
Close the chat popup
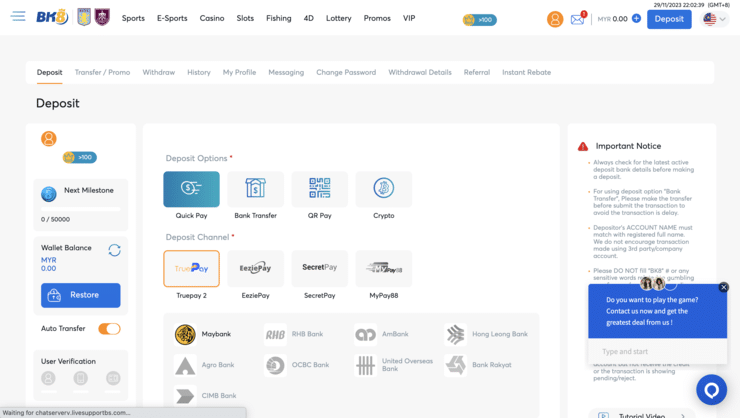click(723, 287)
